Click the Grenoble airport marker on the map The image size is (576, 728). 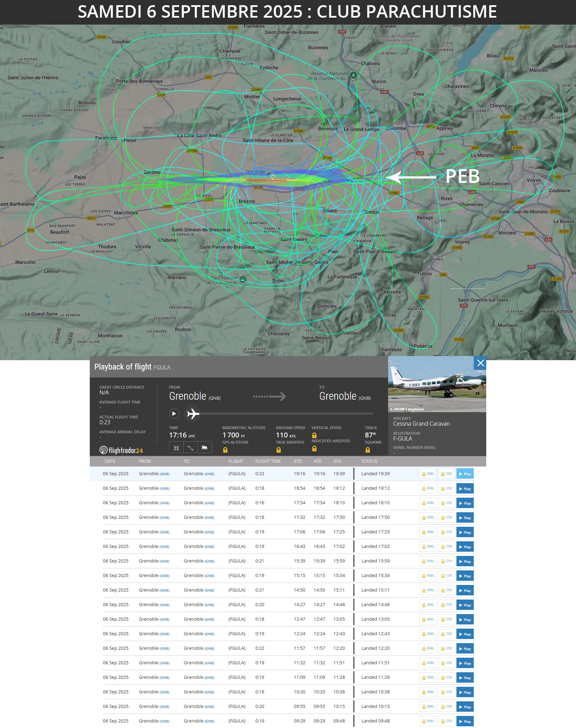point(273,176)
